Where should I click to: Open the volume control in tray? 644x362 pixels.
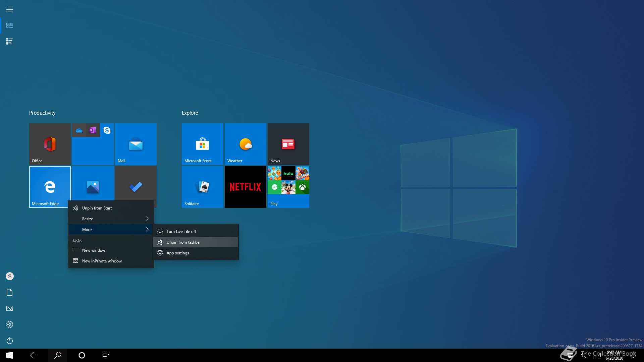click(583, 355)
